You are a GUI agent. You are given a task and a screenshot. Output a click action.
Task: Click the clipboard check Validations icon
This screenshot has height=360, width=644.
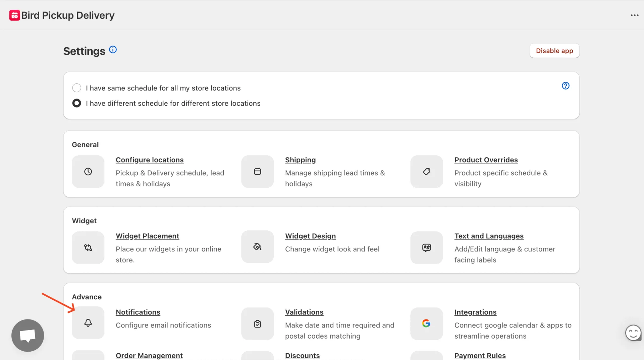257,324
